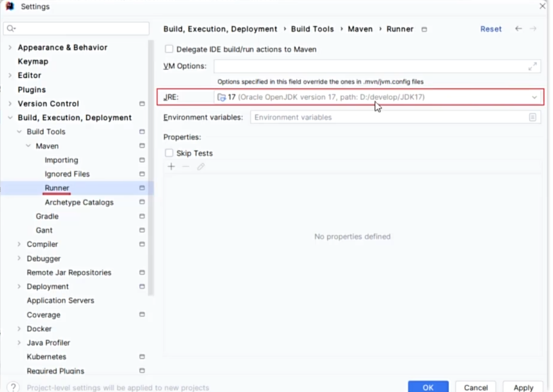Toggle the Skip Tests checkbox

(169, 153)
